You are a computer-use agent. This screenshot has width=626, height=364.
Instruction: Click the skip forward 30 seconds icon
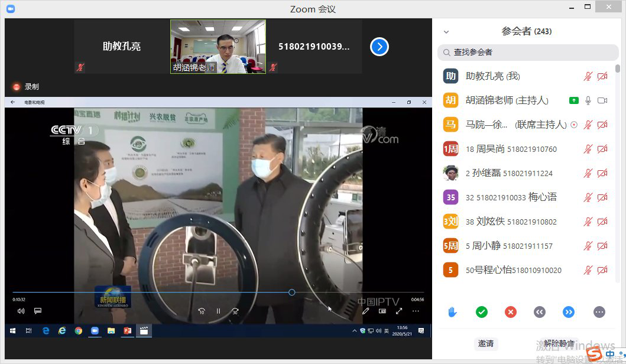235,311
